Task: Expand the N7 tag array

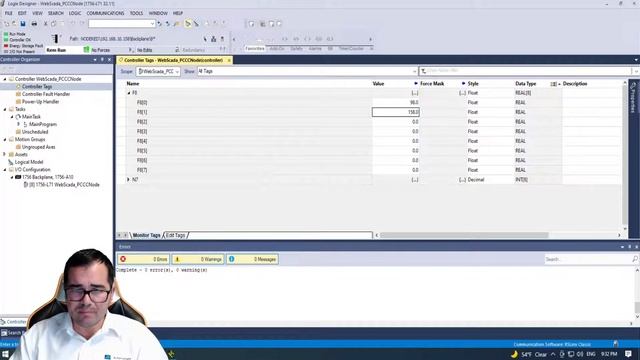Action: 128,180
